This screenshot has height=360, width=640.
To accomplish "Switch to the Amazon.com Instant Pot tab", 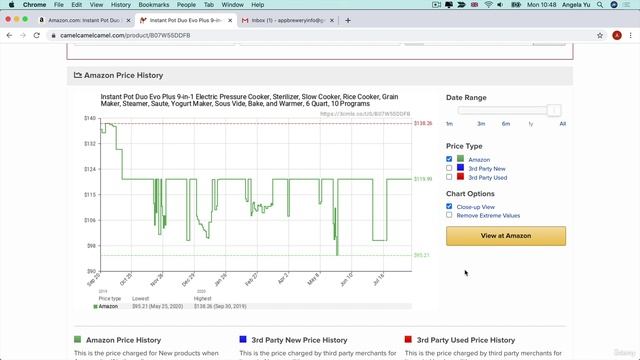I will point(84,20).
